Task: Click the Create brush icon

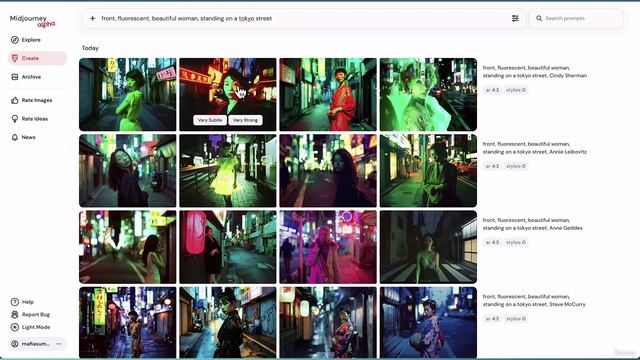Action: [15, 58]
